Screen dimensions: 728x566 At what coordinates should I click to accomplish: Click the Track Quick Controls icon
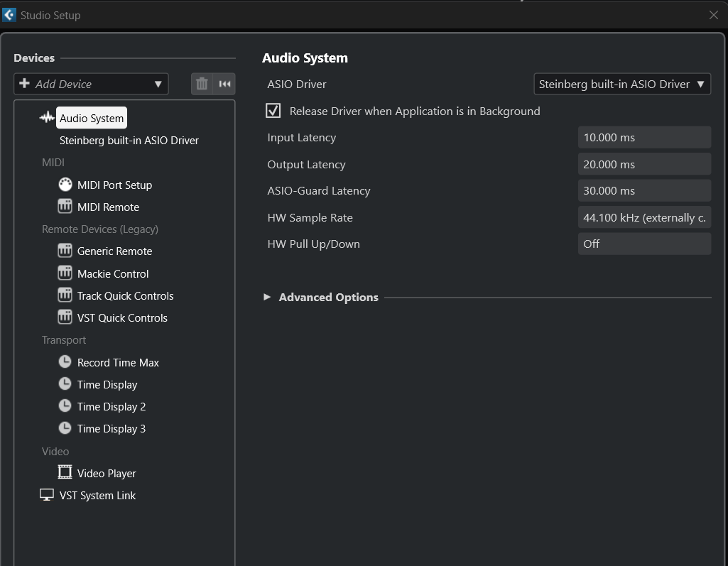[65, 295]
